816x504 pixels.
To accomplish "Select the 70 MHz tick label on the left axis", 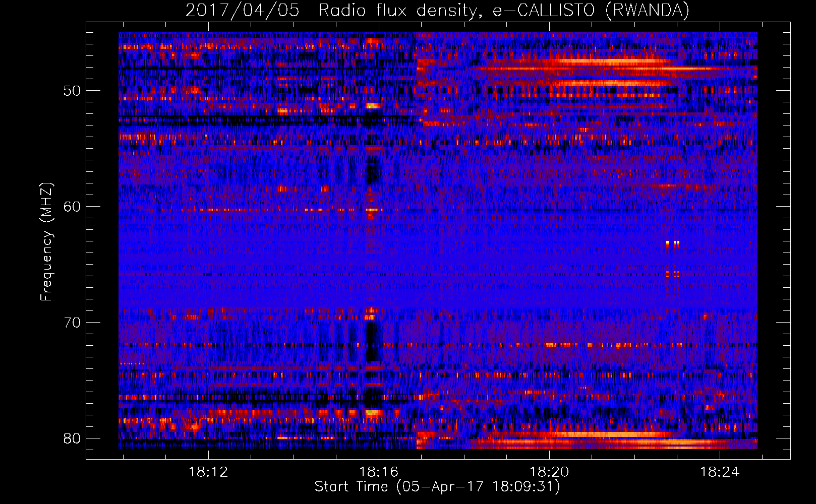I will 72,323.
